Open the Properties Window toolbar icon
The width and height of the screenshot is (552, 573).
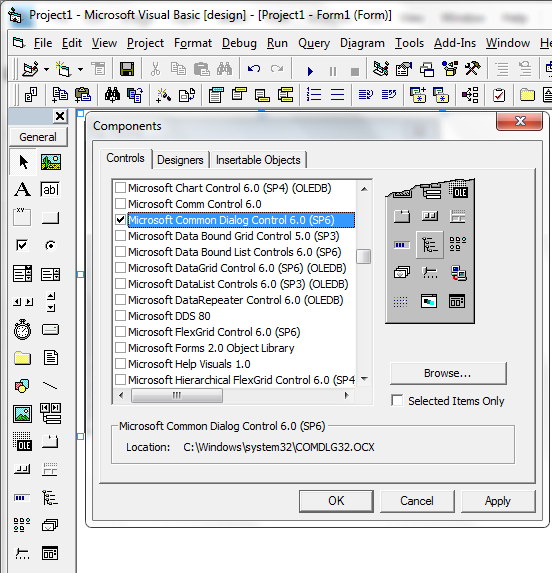pyautogui.click(x=404, y=69)
